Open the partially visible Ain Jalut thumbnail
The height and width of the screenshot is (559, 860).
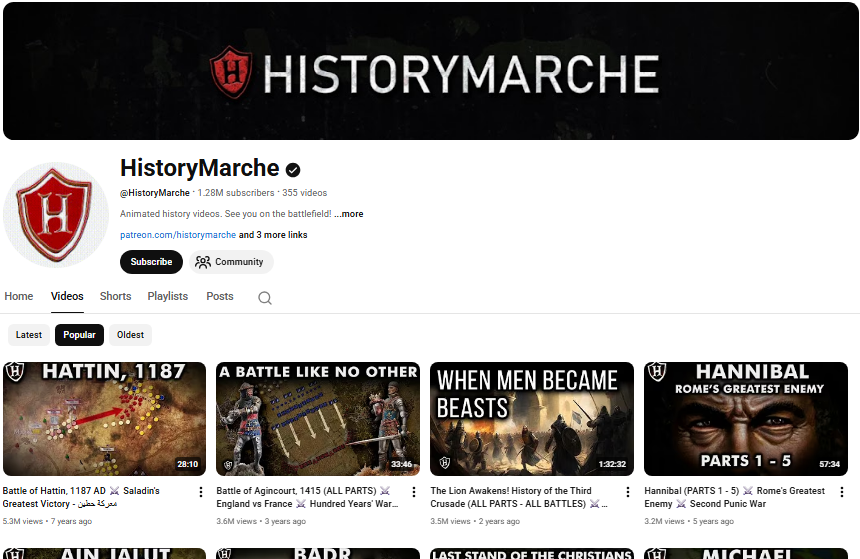click(104, 553)
